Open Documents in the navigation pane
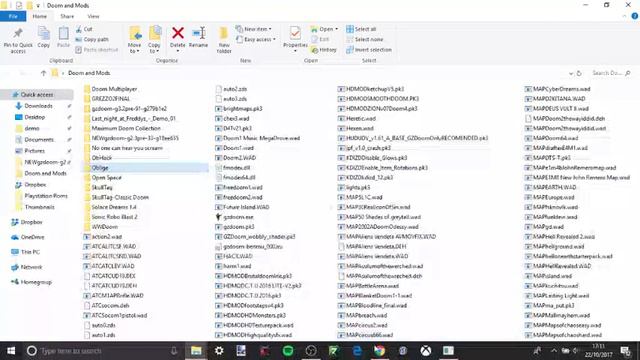This screenshot has width=640, height=360. click(39, 140)
